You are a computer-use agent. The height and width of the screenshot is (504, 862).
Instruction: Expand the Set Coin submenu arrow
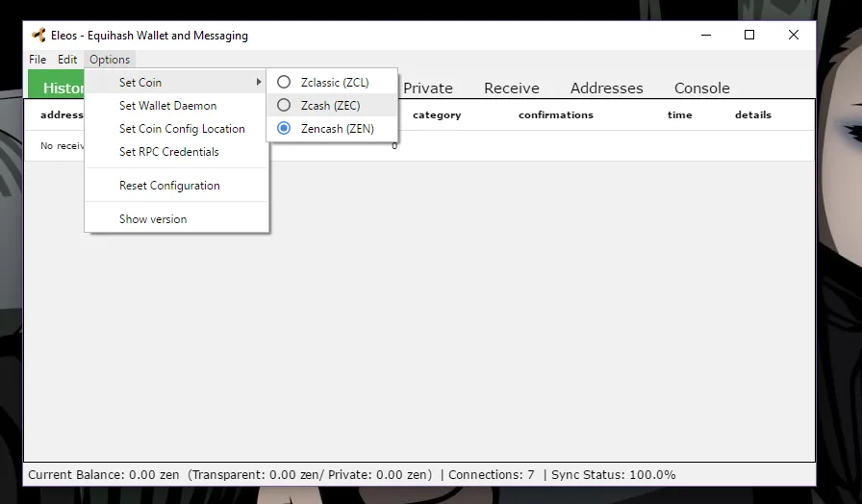click(x=259, y=82)
